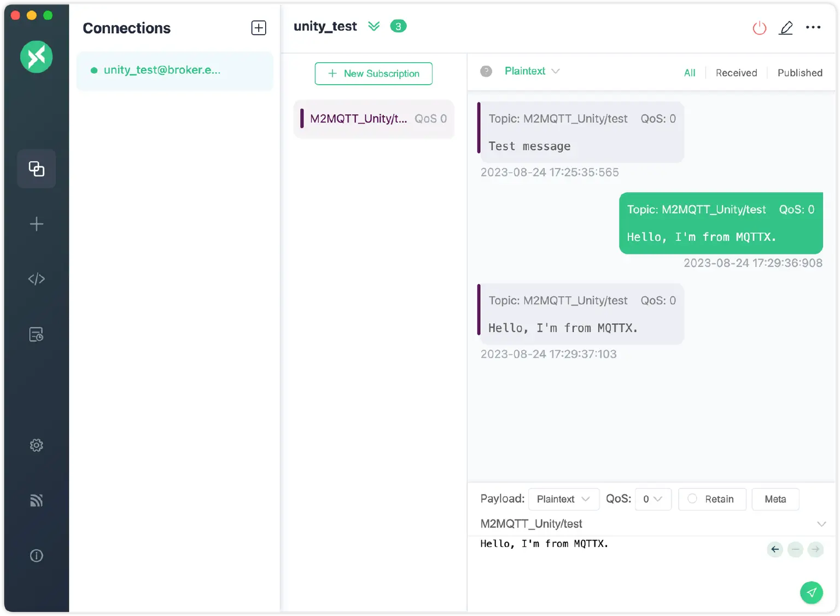The image size is (840, 616).
Task: Select the M2MQTT_Unity/test subscription entry
Action: click(374, 119)
